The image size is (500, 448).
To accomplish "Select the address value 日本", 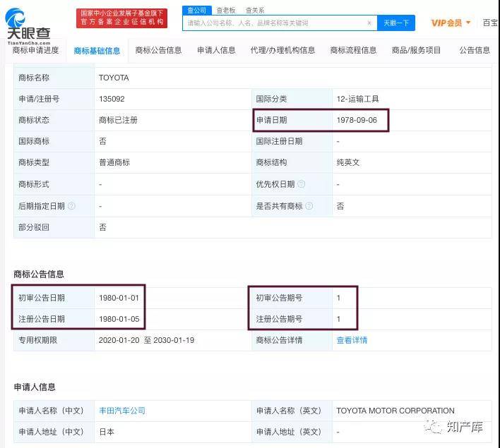I will click(x=107, y=432).
